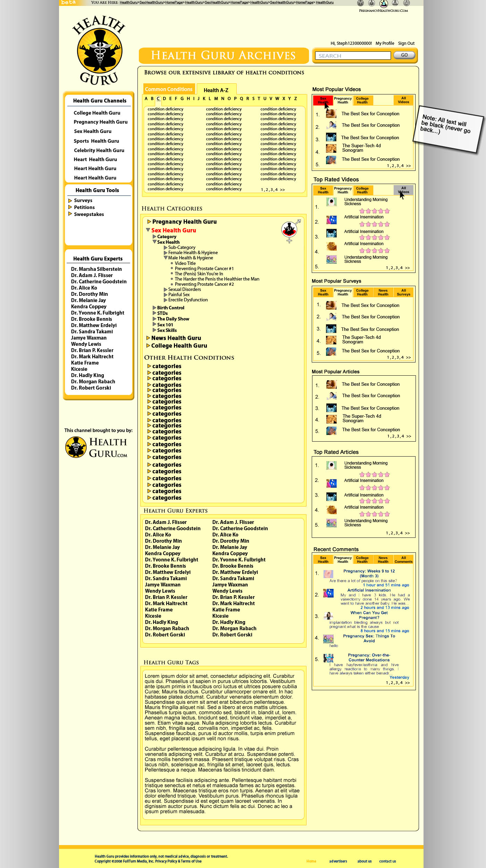Open Sports Health Guru in the Channels sidebar
Image resolution: width=486 pixels, height=868 pixels.
(x=96, y=141)
